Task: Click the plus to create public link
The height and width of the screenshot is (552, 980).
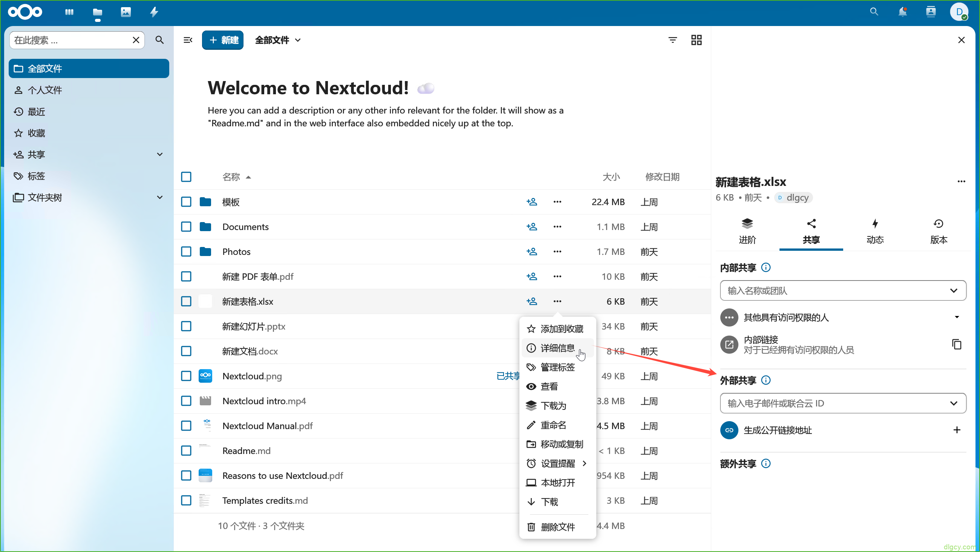Action: click(957, 430)
